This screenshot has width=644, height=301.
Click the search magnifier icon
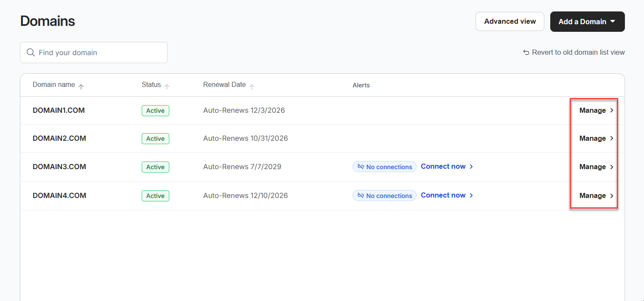tap(31, 53)
